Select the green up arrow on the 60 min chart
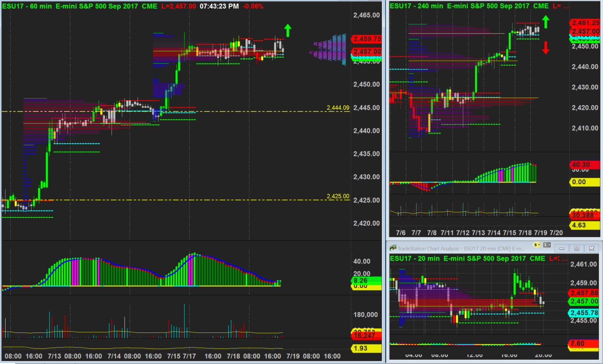 288,30
